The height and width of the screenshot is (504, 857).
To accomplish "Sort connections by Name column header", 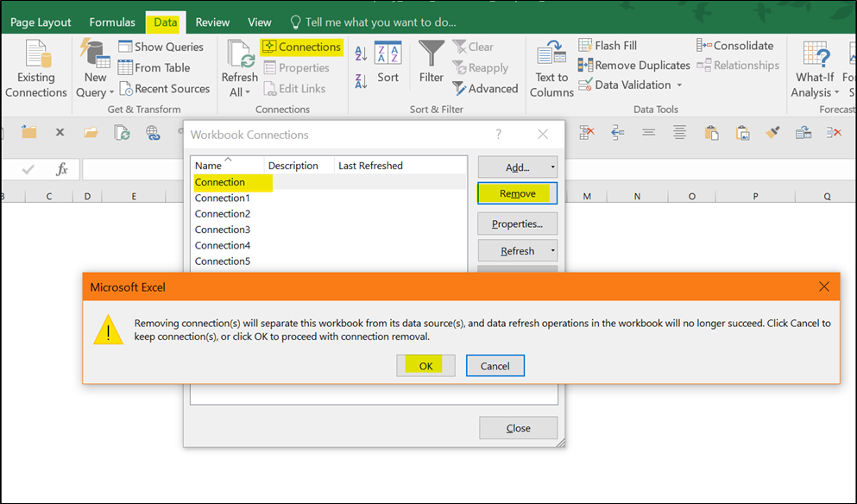I will [227, 166].
